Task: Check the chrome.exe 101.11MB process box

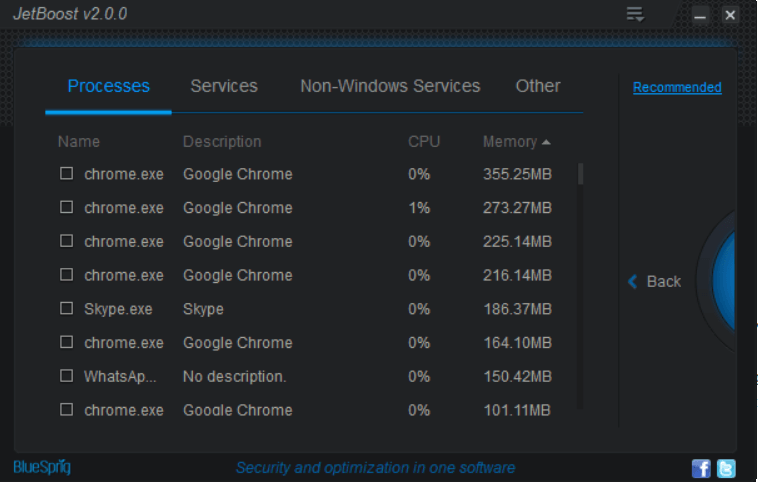Action: (x=66, y=409)
